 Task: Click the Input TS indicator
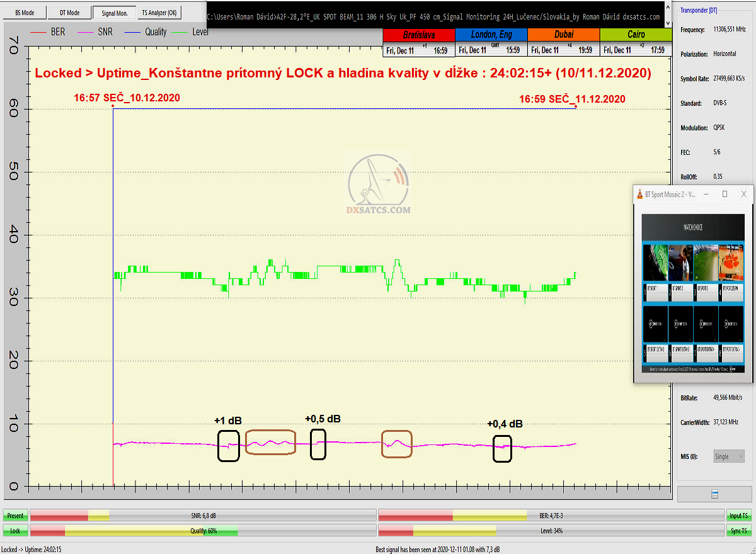[739, 516]
